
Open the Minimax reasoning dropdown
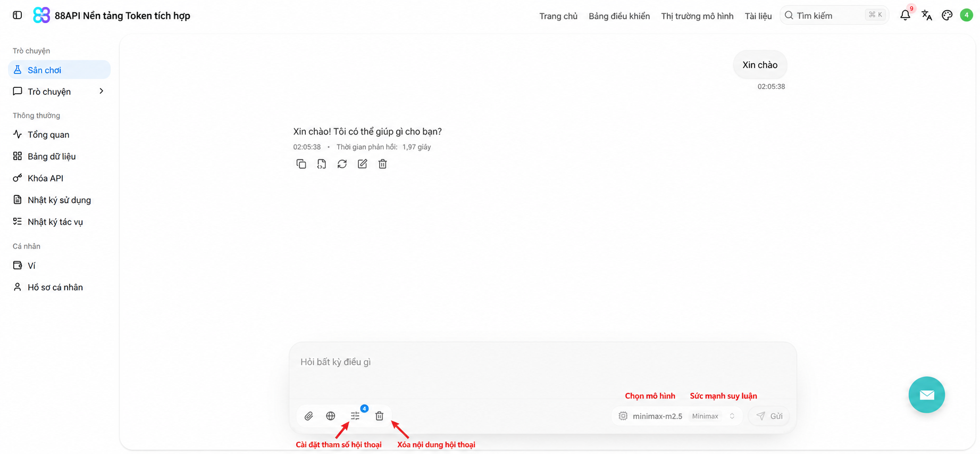coord(714,416)
